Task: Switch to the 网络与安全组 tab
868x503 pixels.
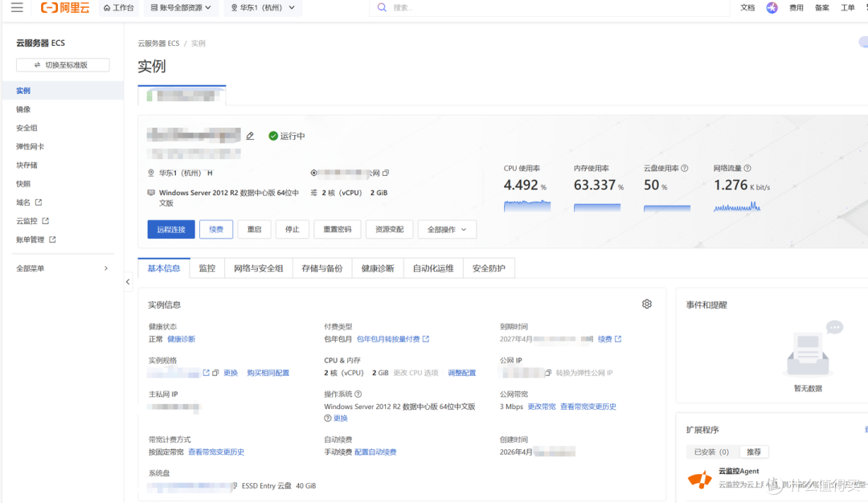Action: tap(259, 268)
